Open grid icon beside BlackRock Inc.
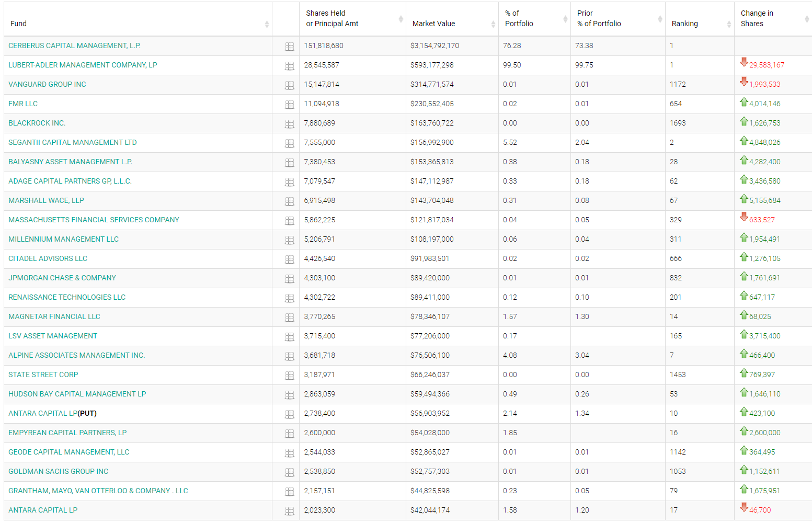The width and height of the screenshot is (812, 522). point(290,124)
